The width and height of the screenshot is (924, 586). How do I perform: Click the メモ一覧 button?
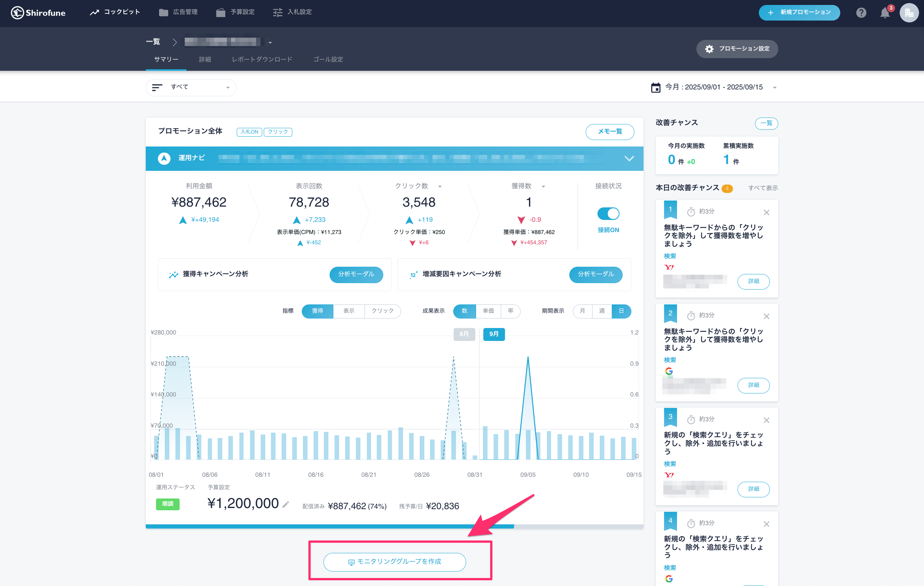[609, 132]
